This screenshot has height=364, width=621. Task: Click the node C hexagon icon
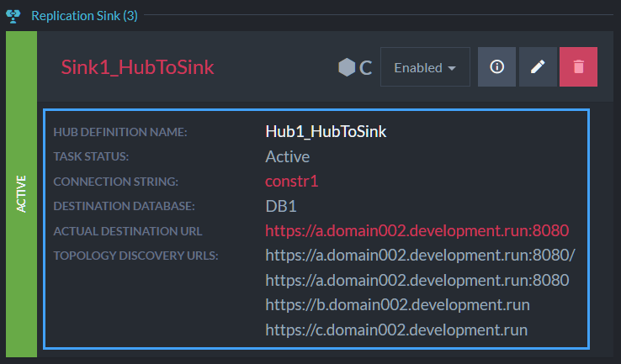click(x=347, y=67)
